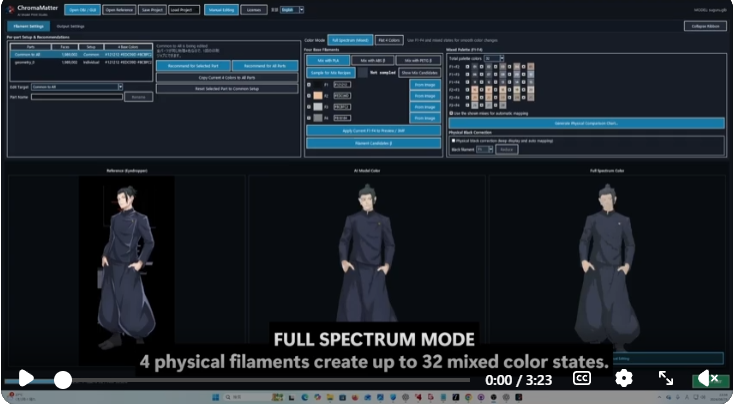736x404 pixels.
Task: Select Full Spectrum (Mixed) color mode
Action: 350,40
